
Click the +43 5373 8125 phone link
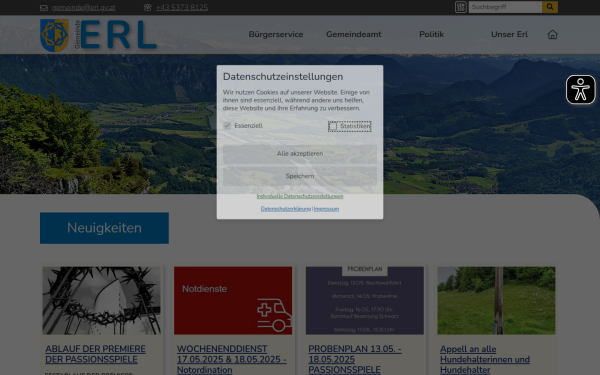(x=182, y=7)
